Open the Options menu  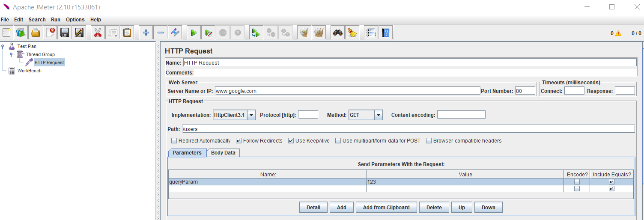click(75, 20)
